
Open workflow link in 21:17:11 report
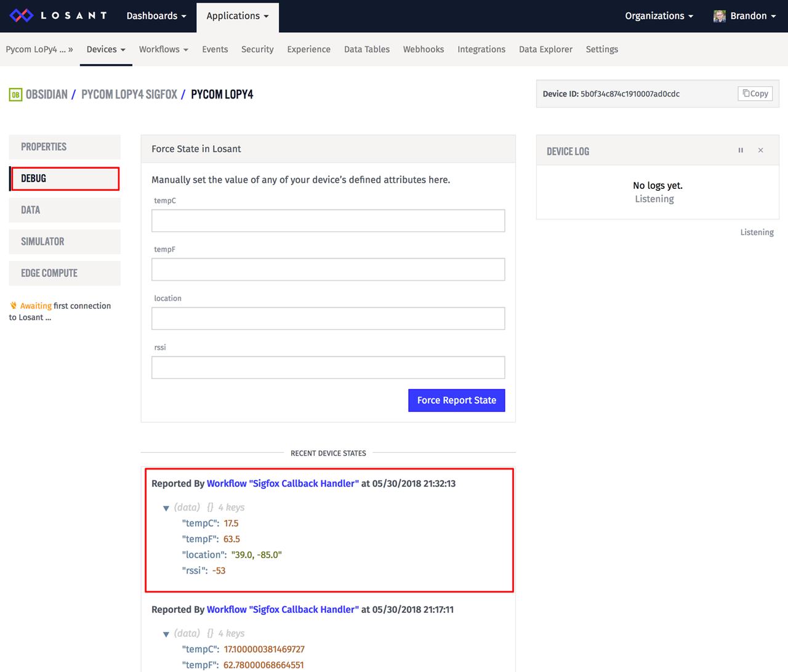pos(283,610)
